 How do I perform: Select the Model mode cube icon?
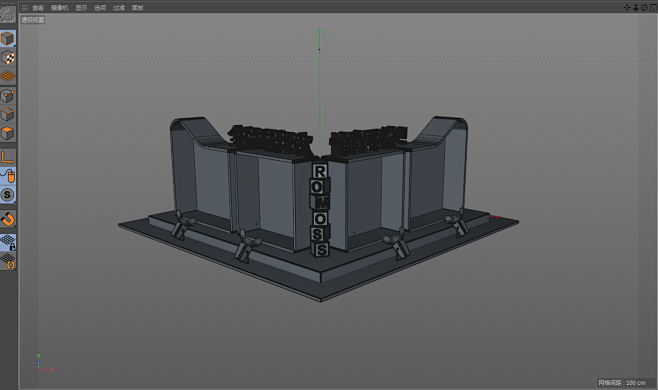coord(8,39)
